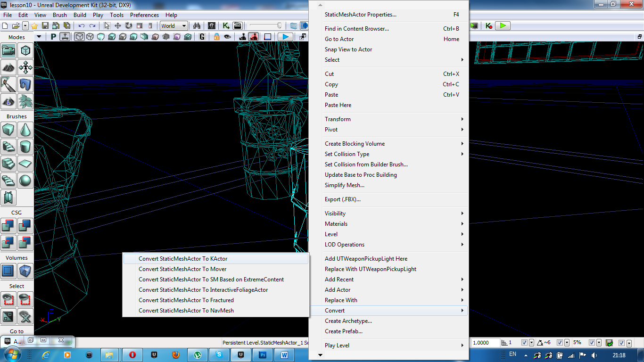
Task: Open Kismet with the green K icon
Action: tap(226, 26)
